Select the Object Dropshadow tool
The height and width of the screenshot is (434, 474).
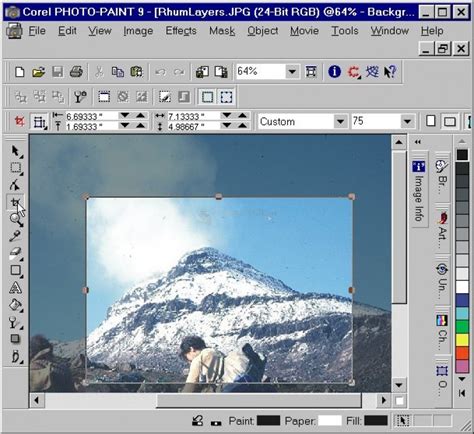(15, 339)
